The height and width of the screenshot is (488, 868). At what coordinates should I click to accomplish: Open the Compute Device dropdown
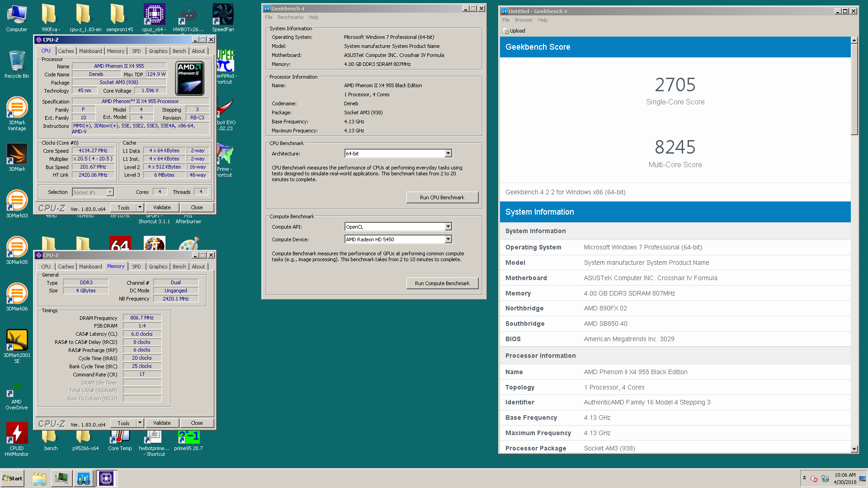tap(448, 239)
